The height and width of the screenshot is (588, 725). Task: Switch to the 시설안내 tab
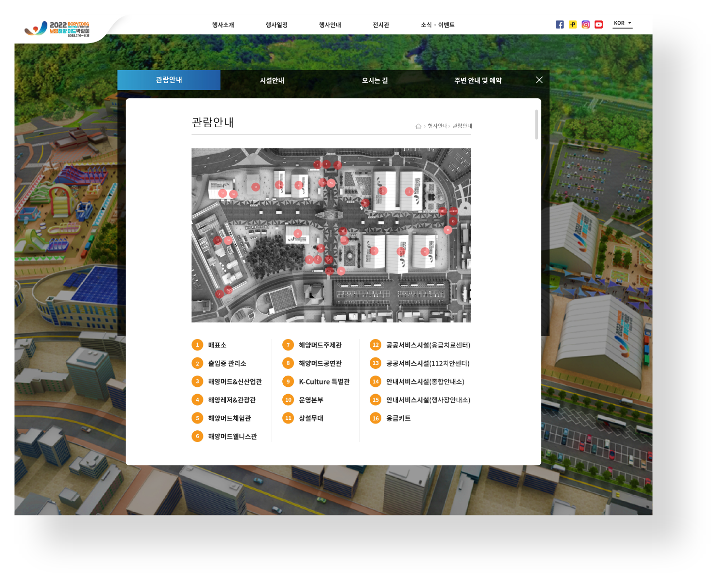(x=272, y=80)
